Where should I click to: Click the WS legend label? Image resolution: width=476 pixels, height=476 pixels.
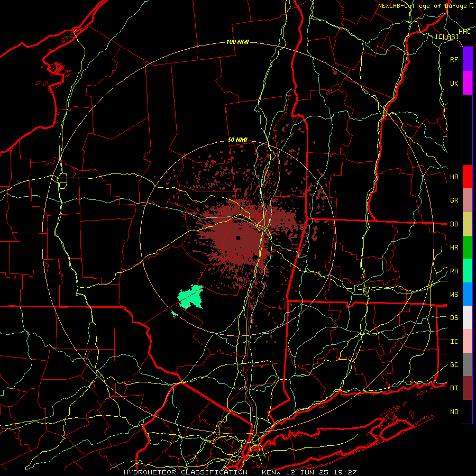coord(454,295)
